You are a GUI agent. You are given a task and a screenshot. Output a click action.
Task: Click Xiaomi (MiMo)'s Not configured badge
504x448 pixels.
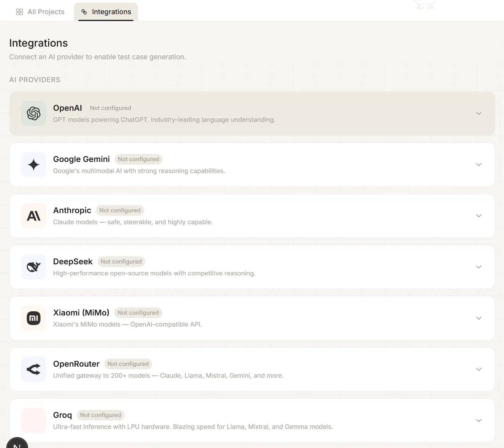click(138, 313)
